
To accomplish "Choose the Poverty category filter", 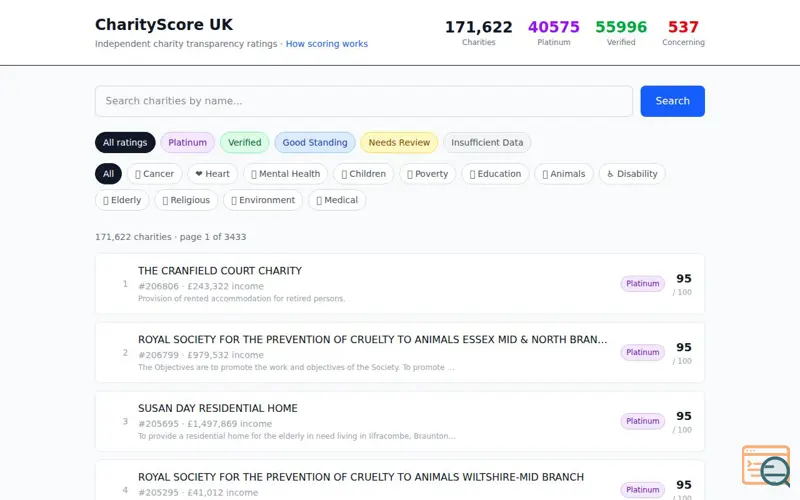I will [428, 173].
